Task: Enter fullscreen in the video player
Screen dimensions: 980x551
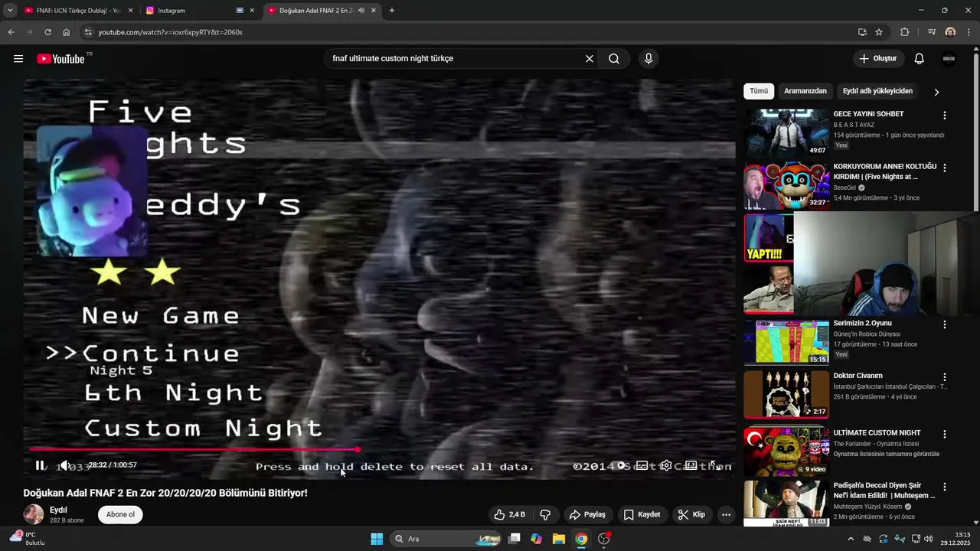Action: pos(714,465)
